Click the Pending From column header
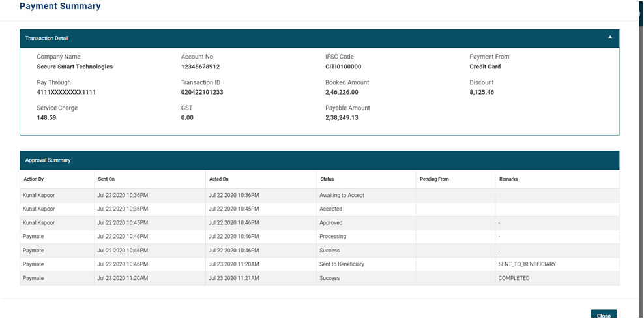Screen dimensions: 644x319 click(435, 179)
